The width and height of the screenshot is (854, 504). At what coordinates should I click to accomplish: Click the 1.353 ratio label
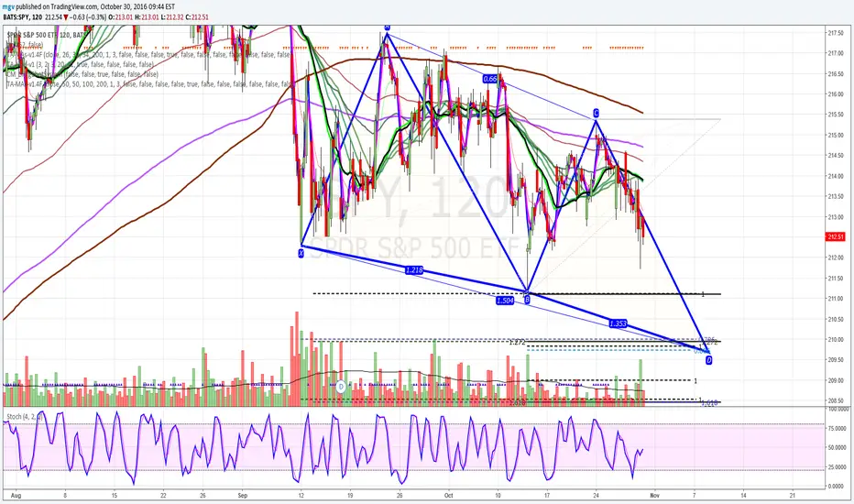618,323
